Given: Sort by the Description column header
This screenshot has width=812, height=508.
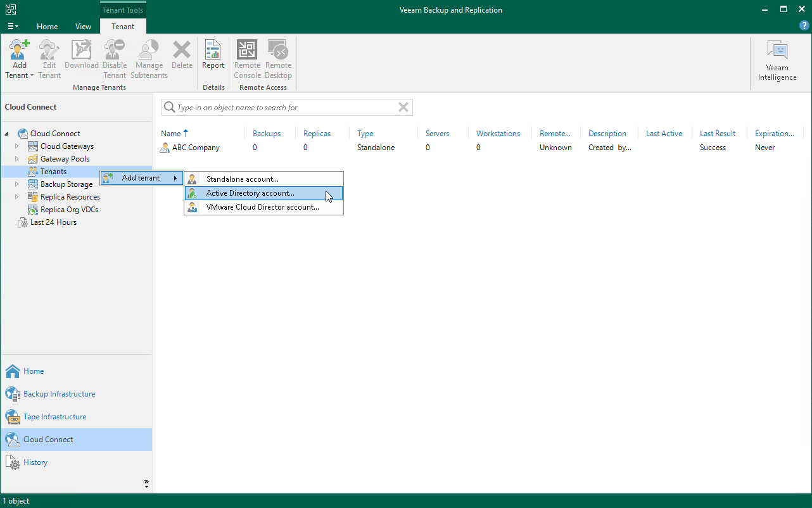Looking at the screenshot, I should [x=607, y=134].
